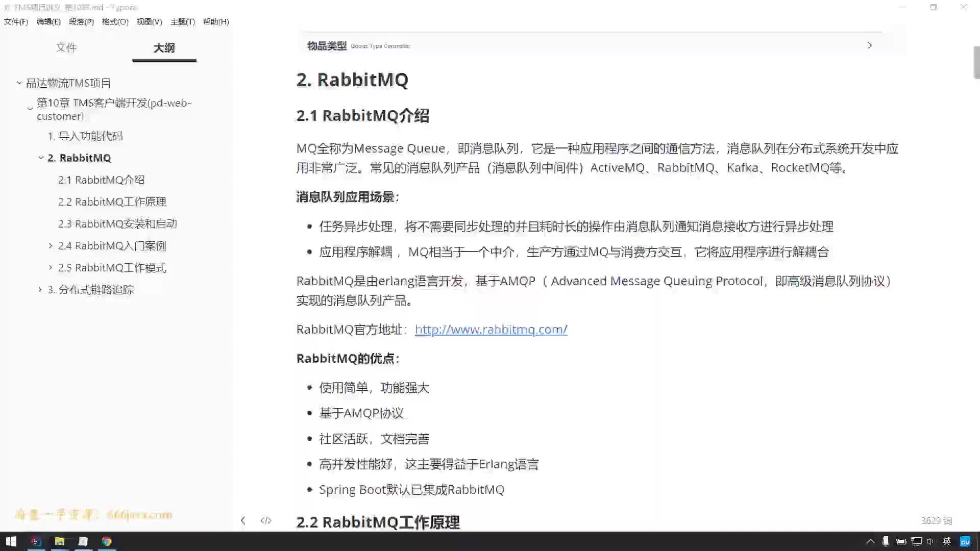Toggle source code mode icon
The image size is (980, 551).
pyautogui.click(x=266, y=520)
